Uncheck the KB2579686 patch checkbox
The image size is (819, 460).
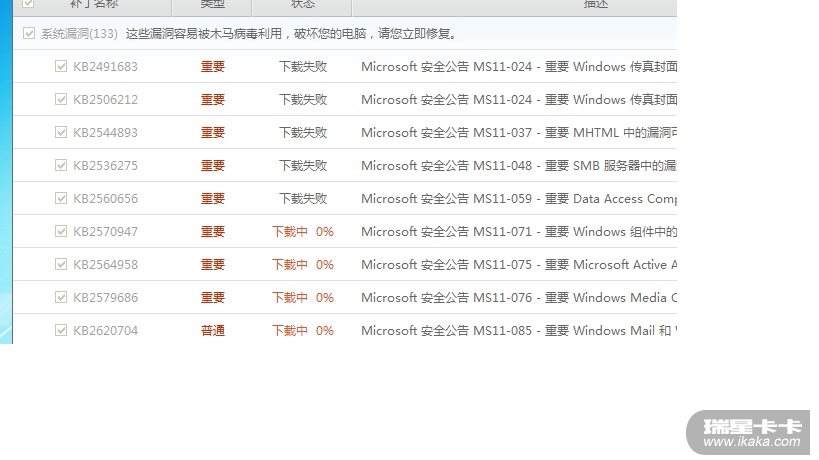click(61, 297)
